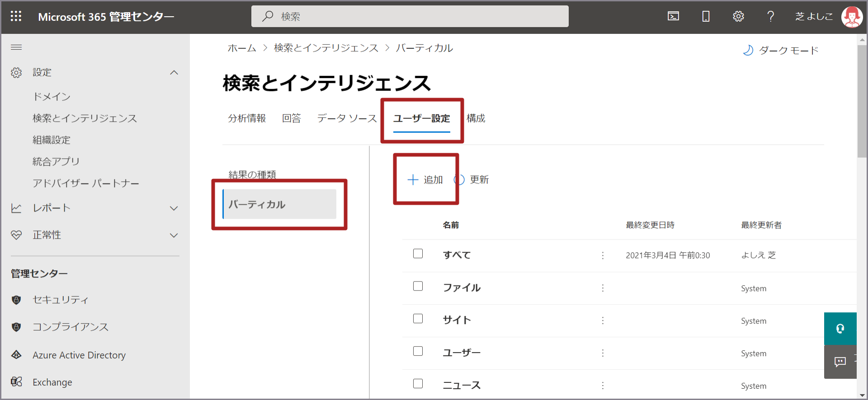The width and height of the screenshot is (868, 400).
Task: Expand the 正常性 section chevron
Action: point(174,235)
